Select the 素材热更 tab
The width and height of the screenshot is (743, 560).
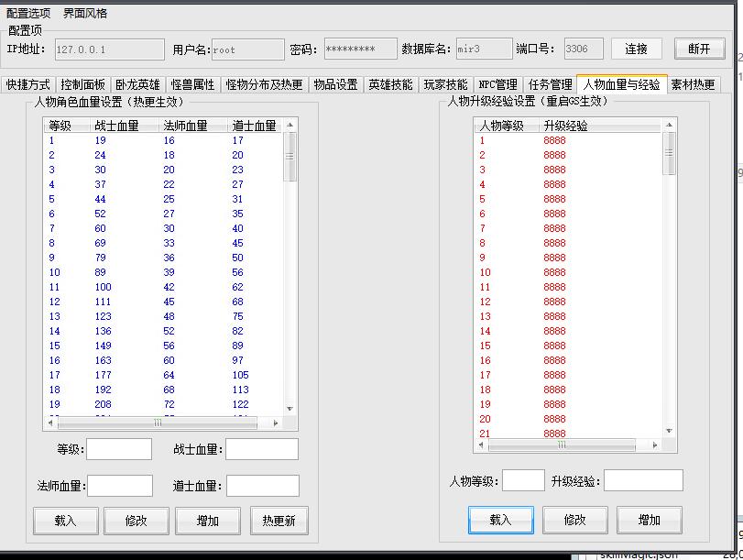coord(693,84)
